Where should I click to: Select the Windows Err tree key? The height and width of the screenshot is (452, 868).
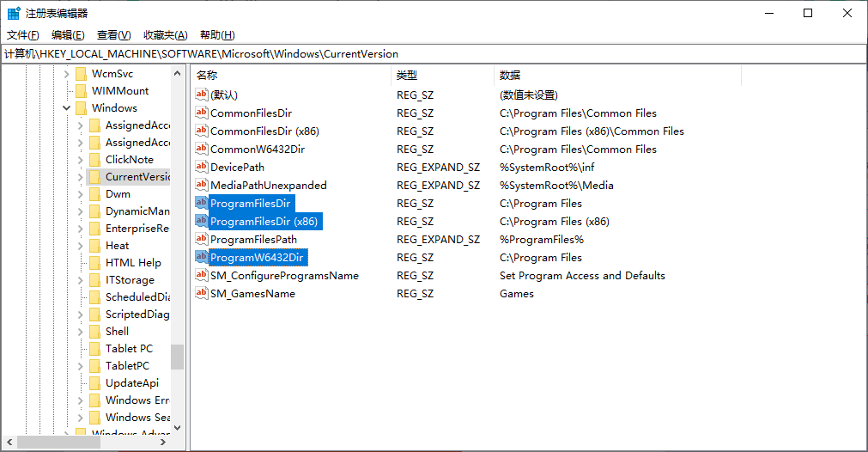click(137, 400)
